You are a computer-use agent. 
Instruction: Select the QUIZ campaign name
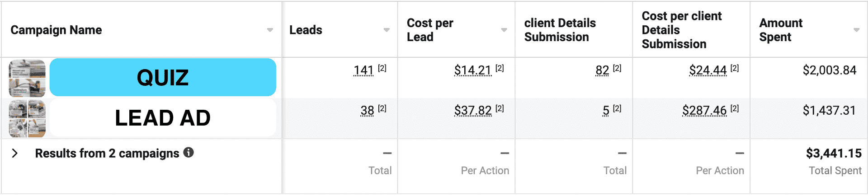coord(163,77)
